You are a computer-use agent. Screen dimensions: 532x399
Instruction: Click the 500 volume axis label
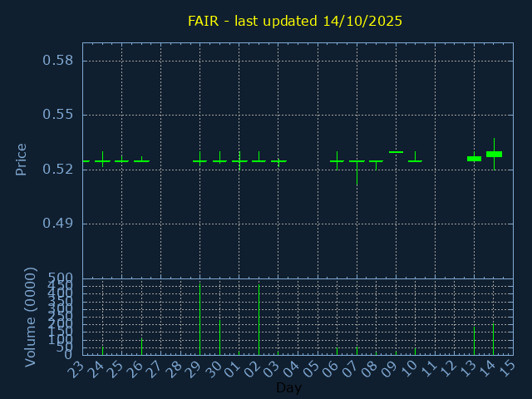pos(60,278)
